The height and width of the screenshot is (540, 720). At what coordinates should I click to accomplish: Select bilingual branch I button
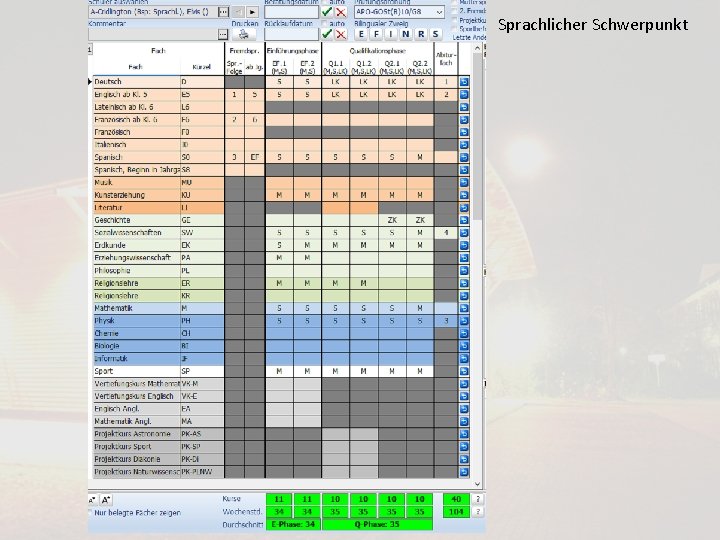391,34
